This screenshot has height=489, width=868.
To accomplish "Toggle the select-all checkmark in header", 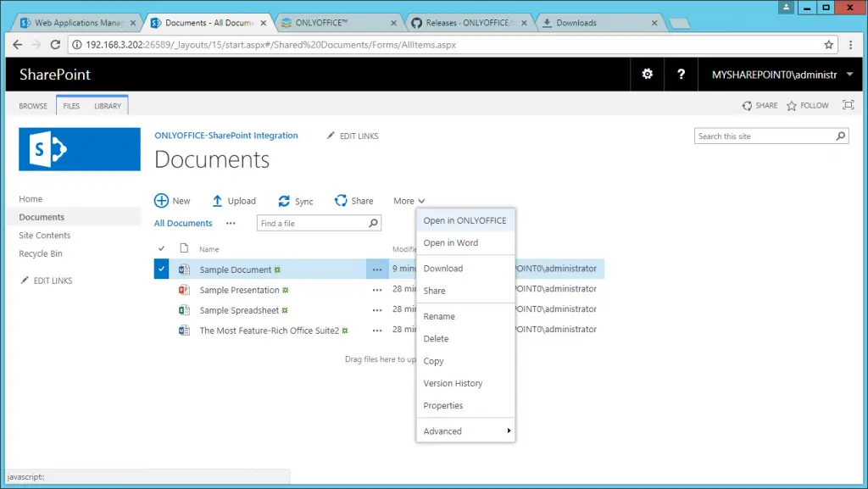I will pos(161,248).
